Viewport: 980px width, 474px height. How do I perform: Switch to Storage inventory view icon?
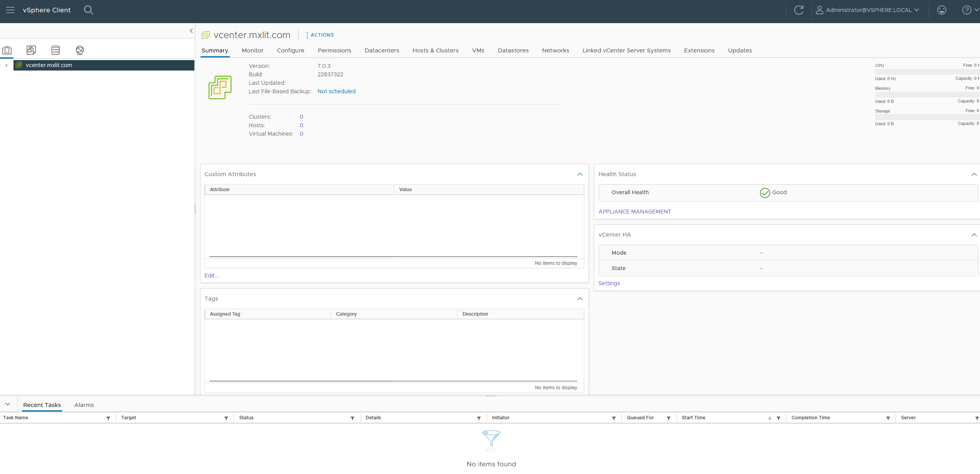56,50
